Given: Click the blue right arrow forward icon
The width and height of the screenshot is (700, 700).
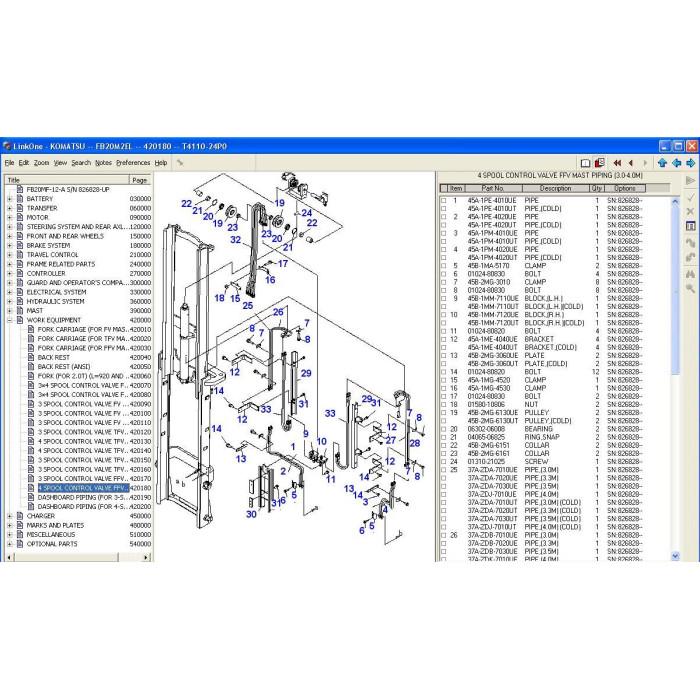Looking at the screenshot, I should click(691, 163).
